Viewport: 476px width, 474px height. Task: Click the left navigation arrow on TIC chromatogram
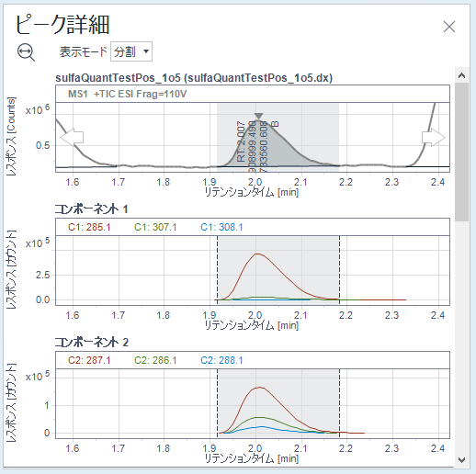pos(72,137)
